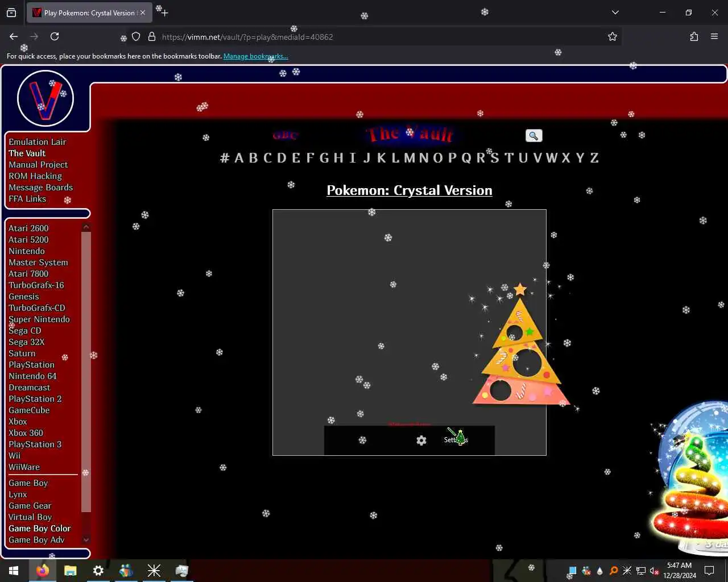728x582 pixels.
Task: Open File Explorer from the taskbar
Action: [x=71, y=571]
